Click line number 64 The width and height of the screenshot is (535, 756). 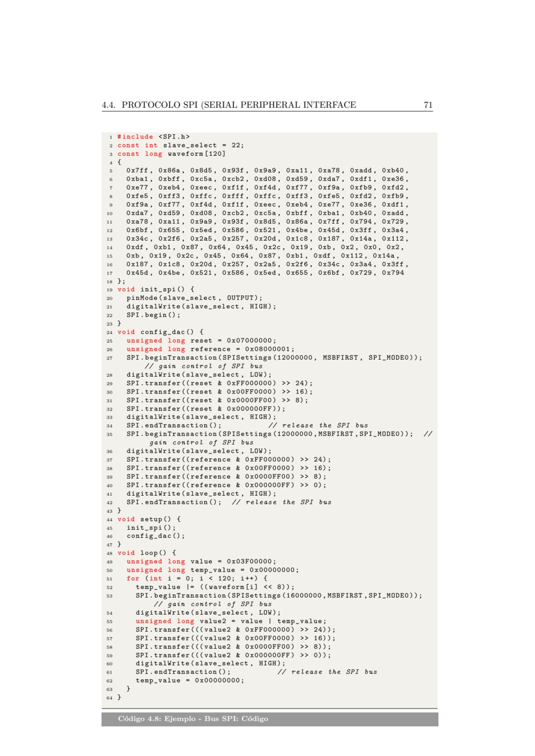(x=110, y=698)
